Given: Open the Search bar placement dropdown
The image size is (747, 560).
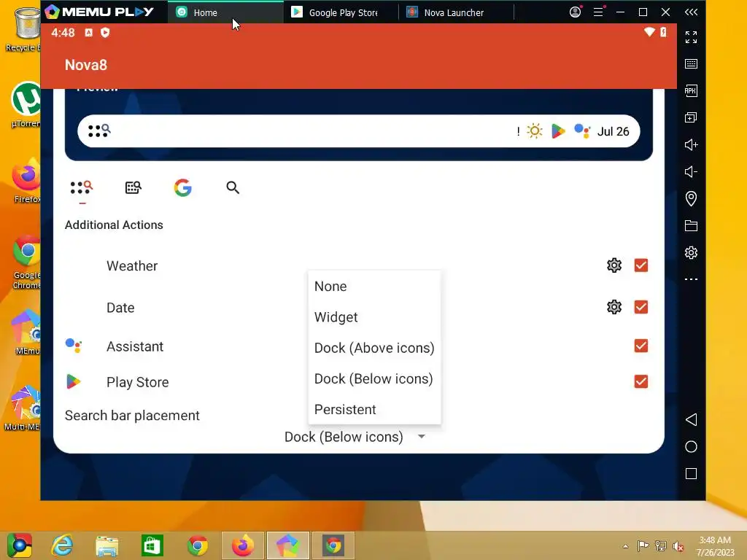Looking at the screenshot, I should coord(355,437).
